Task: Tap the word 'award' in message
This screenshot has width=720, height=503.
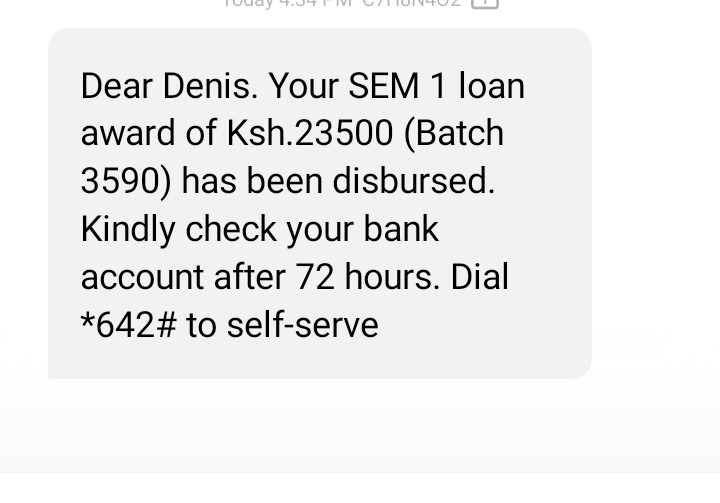Action: click(128, 133)
